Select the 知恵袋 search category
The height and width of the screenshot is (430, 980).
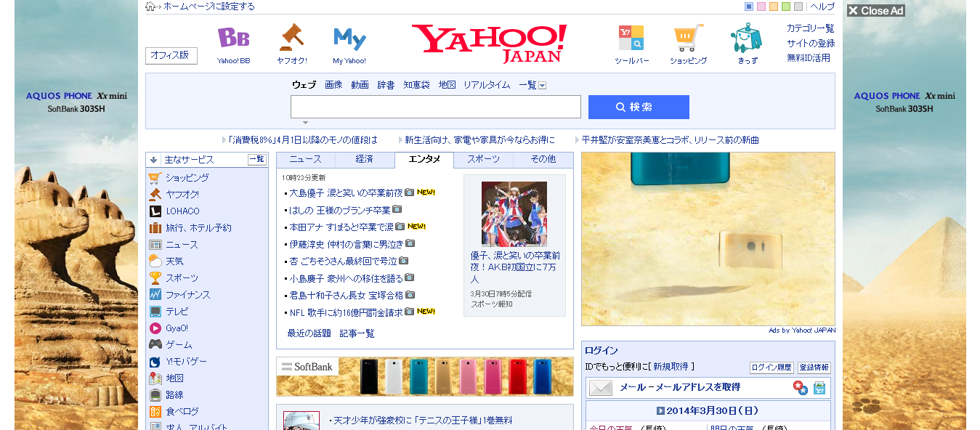(416, 85)
